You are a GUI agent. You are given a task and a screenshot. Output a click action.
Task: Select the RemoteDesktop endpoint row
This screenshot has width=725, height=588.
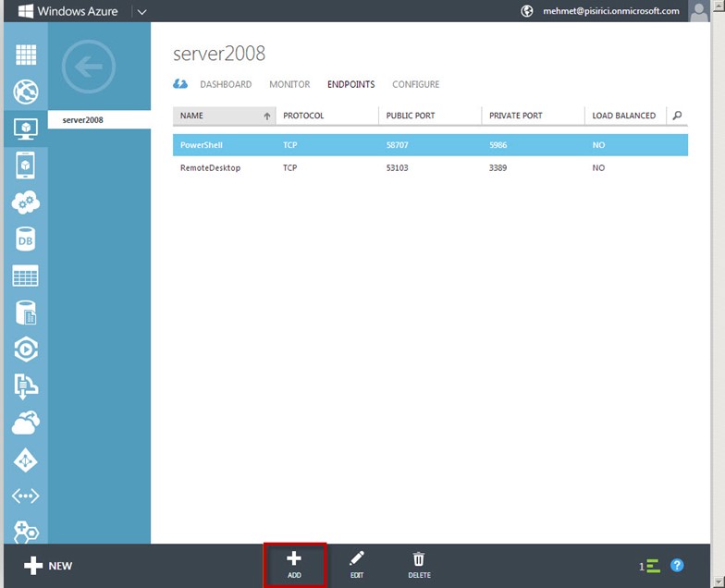coord(431,168)
